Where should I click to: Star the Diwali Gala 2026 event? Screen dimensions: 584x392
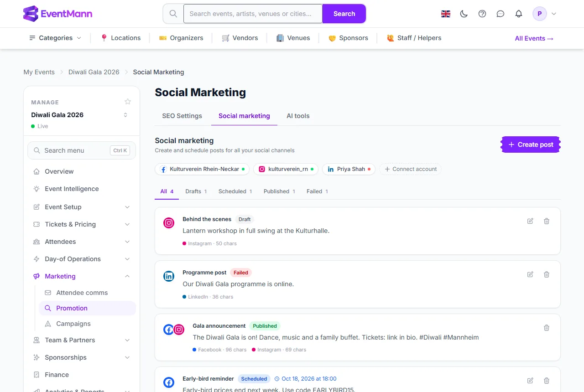click(x=128, y=102)
